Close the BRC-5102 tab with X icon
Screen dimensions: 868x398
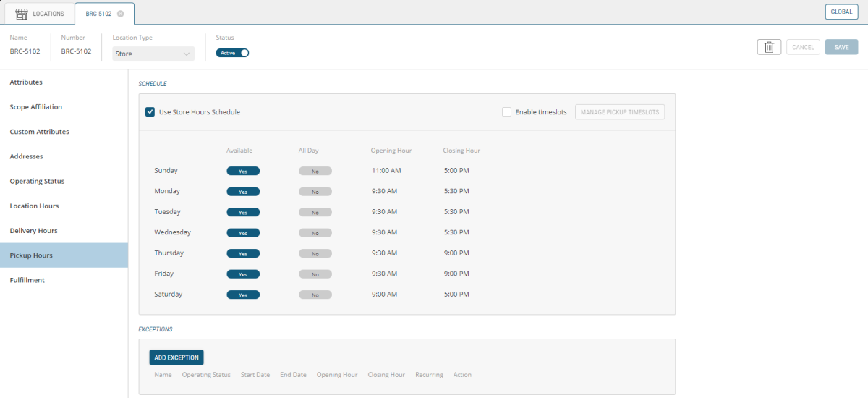coord(120,14)
